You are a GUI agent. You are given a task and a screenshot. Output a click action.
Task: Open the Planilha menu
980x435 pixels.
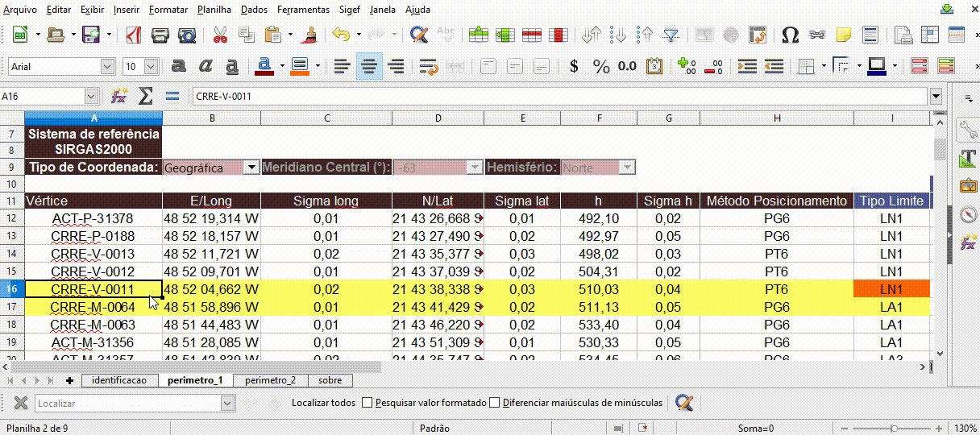pos(214,10)
